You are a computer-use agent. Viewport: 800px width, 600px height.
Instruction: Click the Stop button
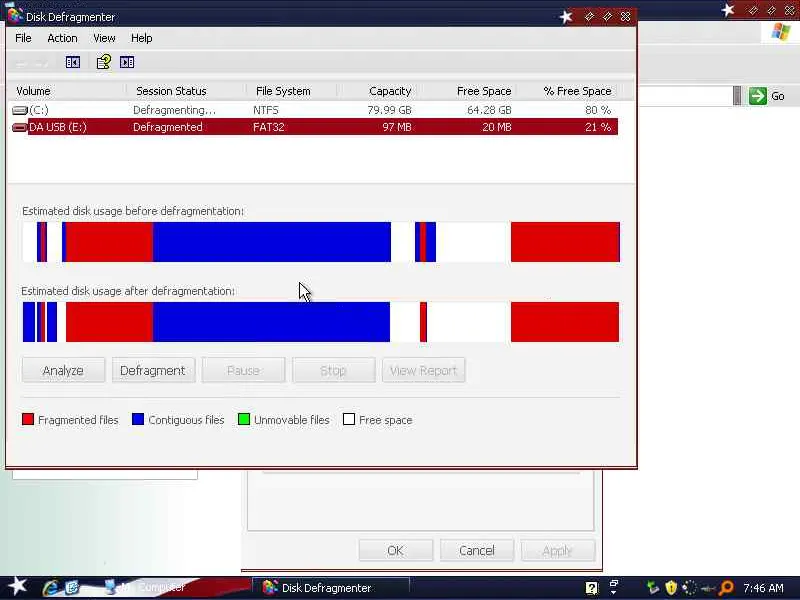click(x=333, y=370)
